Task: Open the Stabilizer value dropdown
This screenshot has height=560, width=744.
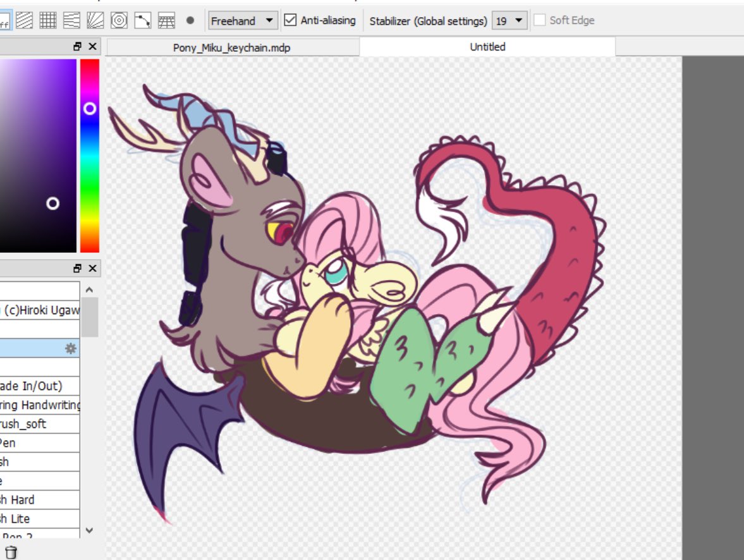Action: [509, 20]
